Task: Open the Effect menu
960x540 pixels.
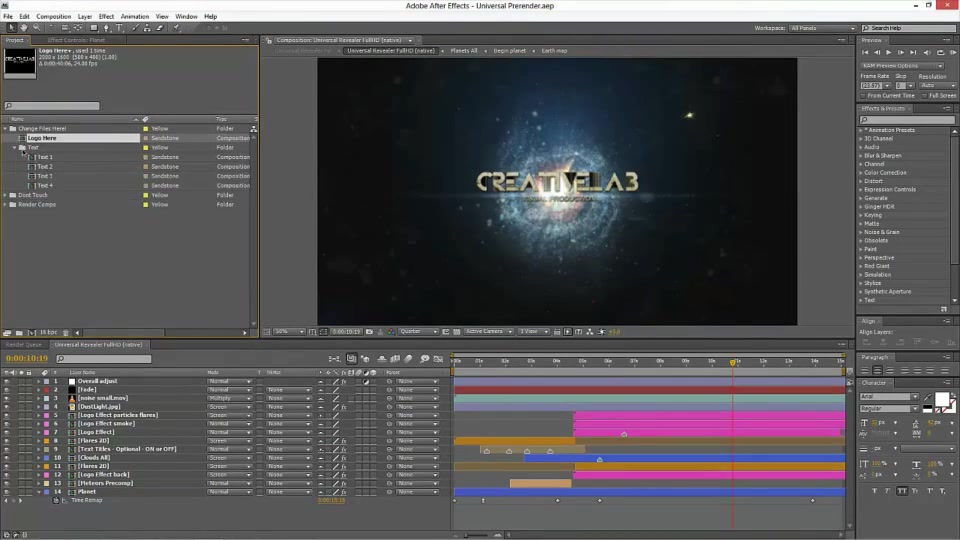Action: point(107,17)
